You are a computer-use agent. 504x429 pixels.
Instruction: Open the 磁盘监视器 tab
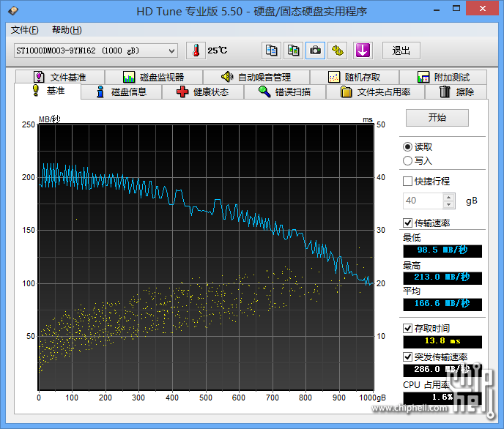tap(154, 77)
